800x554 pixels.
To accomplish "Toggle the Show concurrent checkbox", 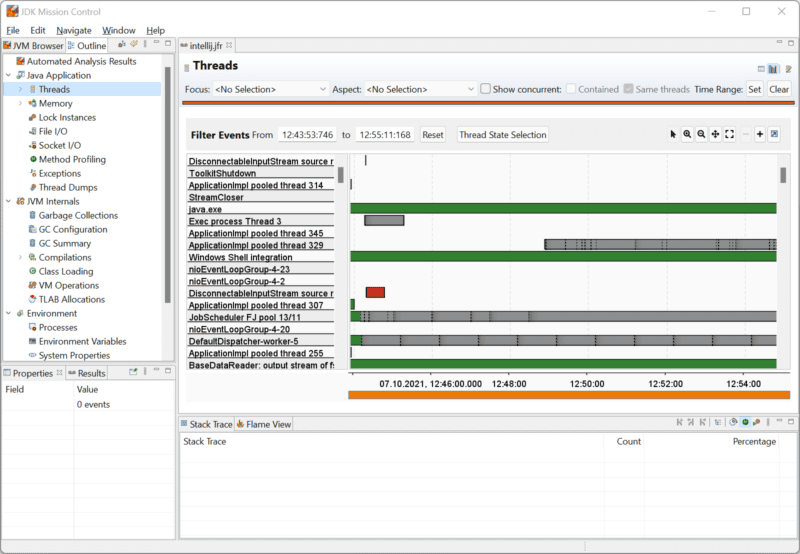I will tap(486, 89).
